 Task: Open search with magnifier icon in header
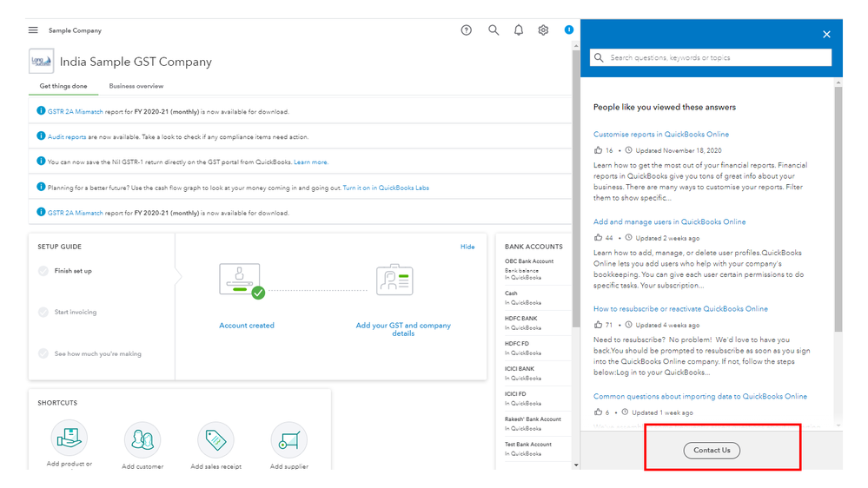494,30
